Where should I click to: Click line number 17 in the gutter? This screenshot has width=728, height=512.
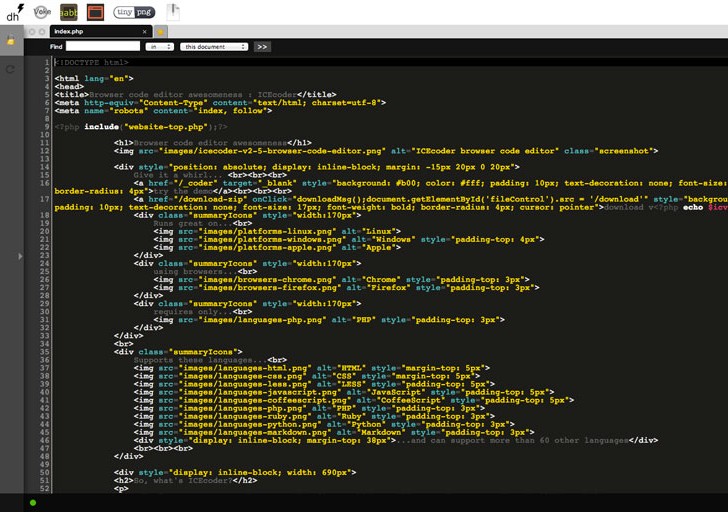[45, 199]
